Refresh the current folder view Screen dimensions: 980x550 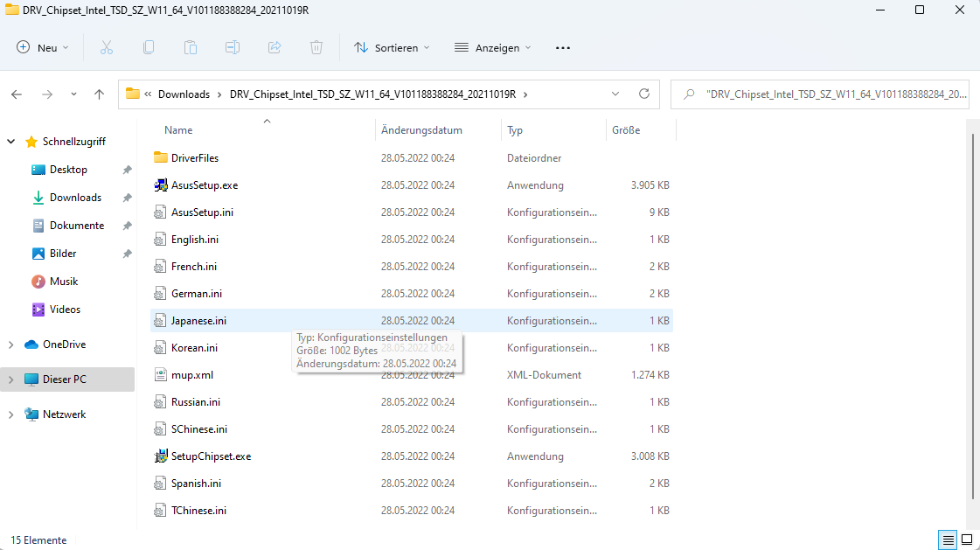[643, 94]
